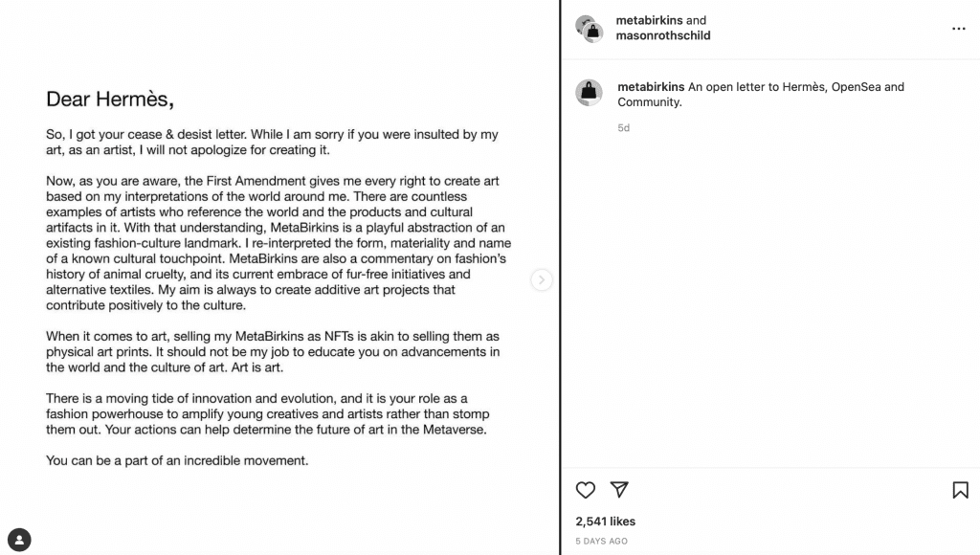980x555 pixels.
Task: Click the bold metabirkins username in caption
Action: tap(651, 87)
